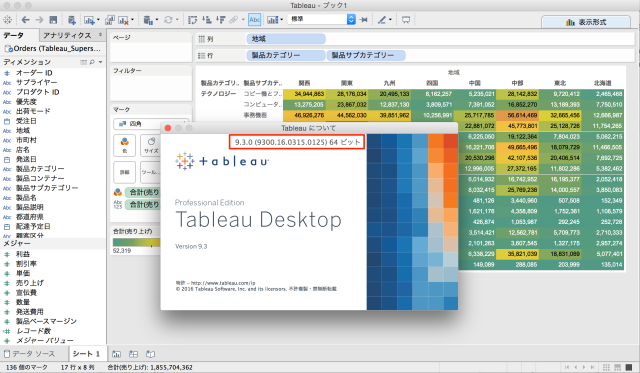
Task: Switch to the アナリティクス pane tab
Action: [x=72, y=36]
